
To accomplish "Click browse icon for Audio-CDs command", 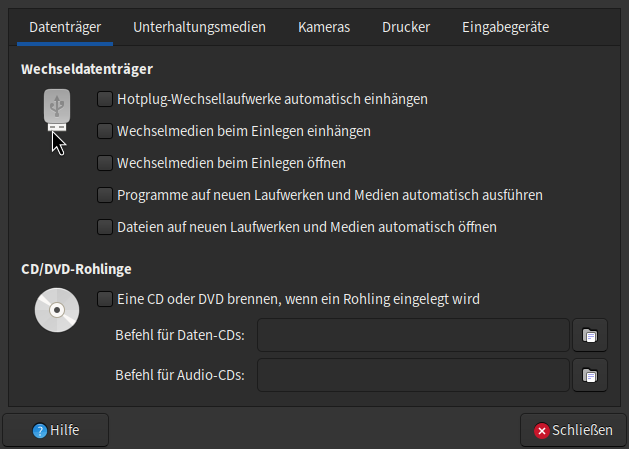I will click(590, 376).
